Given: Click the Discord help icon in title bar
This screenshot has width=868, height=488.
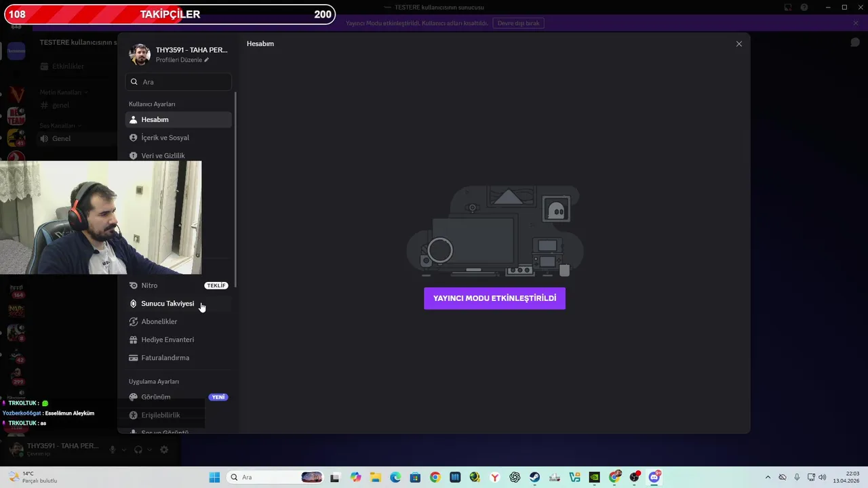Looking at the screenshot, I should (x=804, y=7).
